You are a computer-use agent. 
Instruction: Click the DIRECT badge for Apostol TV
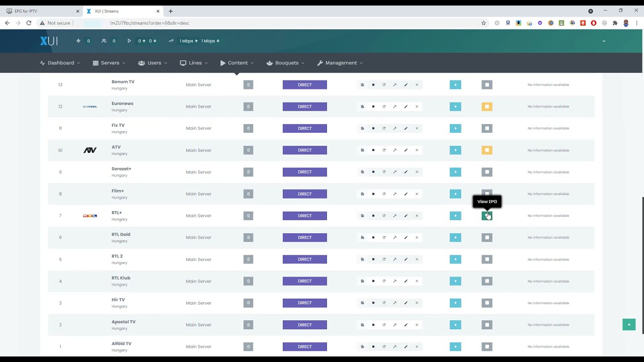(305, 325)
